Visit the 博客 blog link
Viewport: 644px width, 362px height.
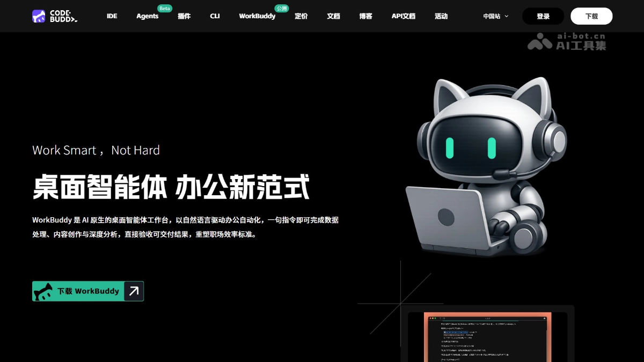click(x=365, y=16)
